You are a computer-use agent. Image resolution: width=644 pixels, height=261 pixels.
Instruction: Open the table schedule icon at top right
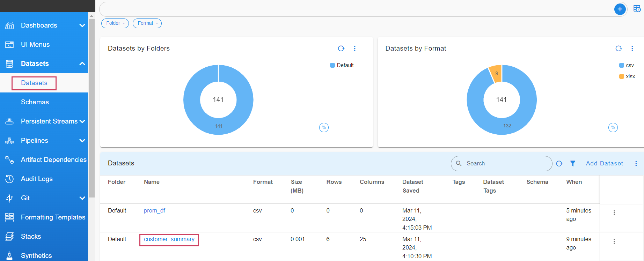(637, 9)
